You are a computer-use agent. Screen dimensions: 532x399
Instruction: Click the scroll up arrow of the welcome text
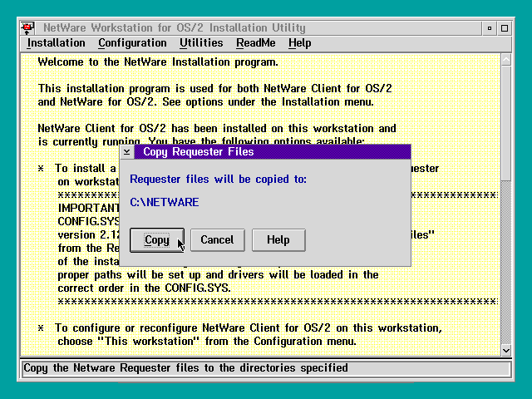click(506, 60)
